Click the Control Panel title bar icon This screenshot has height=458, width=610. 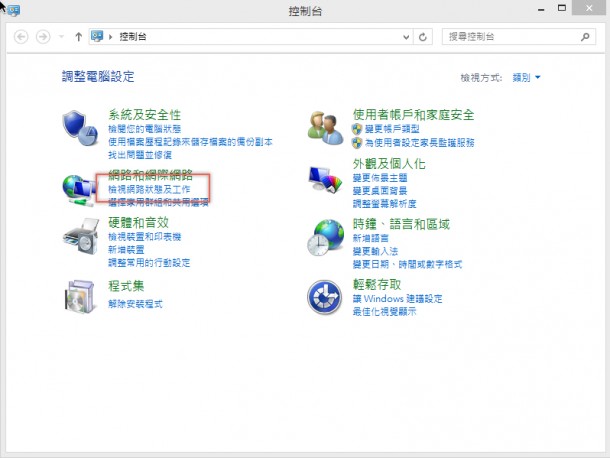point(14,10)
